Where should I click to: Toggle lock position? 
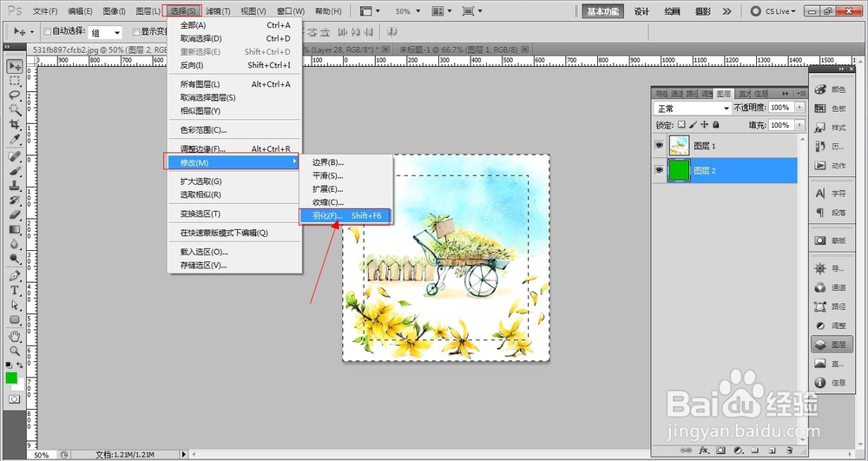pyautogui.click(x=704, y=125)
